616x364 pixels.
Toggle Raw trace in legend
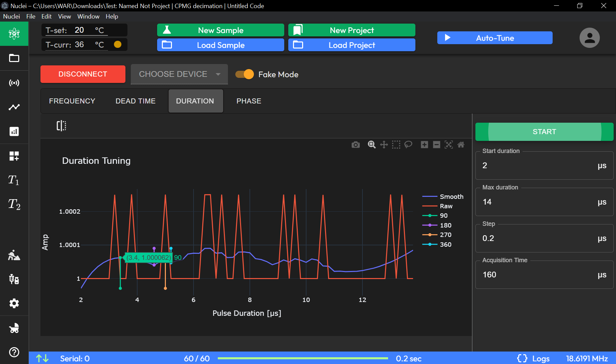(x=438, y=206)
